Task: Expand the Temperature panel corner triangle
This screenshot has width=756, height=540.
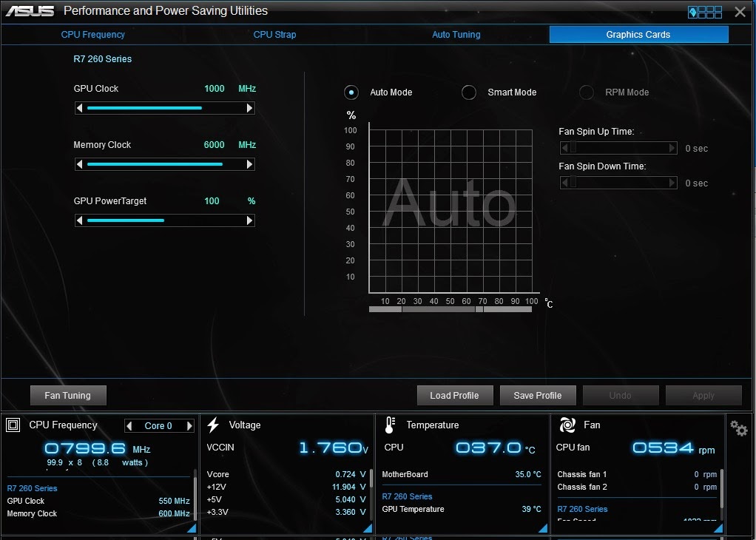Action: (x=542, y=528)
